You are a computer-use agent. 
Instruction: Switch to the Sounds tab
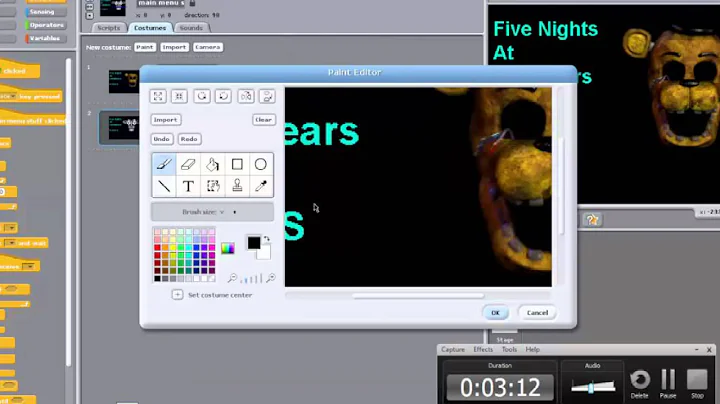click(x=191, y=28)
